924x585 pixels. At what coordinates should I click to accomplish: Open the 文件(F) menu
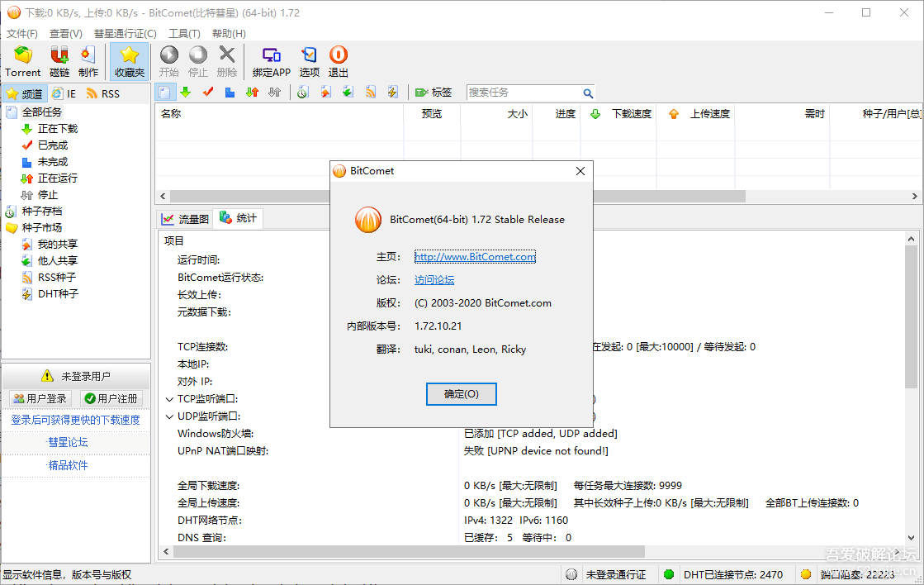(22, 34)
